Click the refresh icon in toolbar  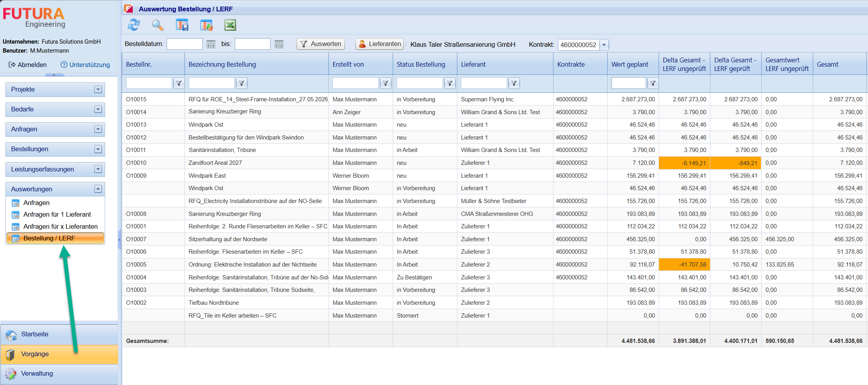(134, 25)
